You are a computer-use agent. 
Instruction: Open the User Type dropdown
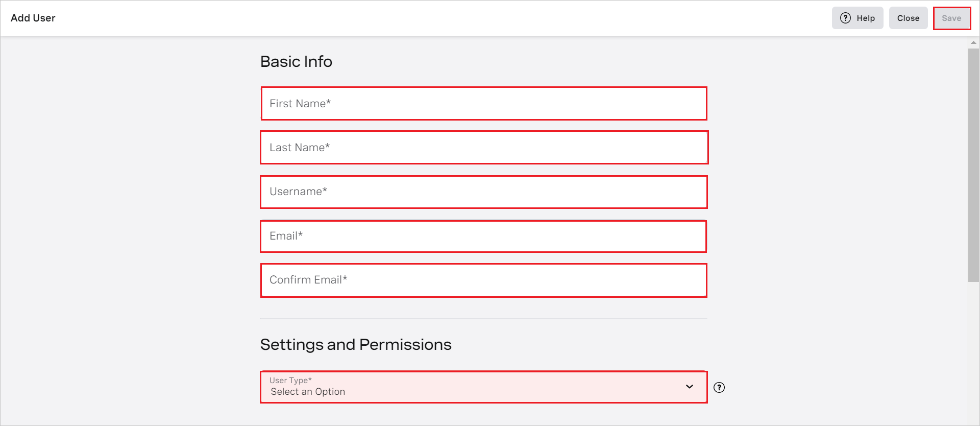pos(484,387)
